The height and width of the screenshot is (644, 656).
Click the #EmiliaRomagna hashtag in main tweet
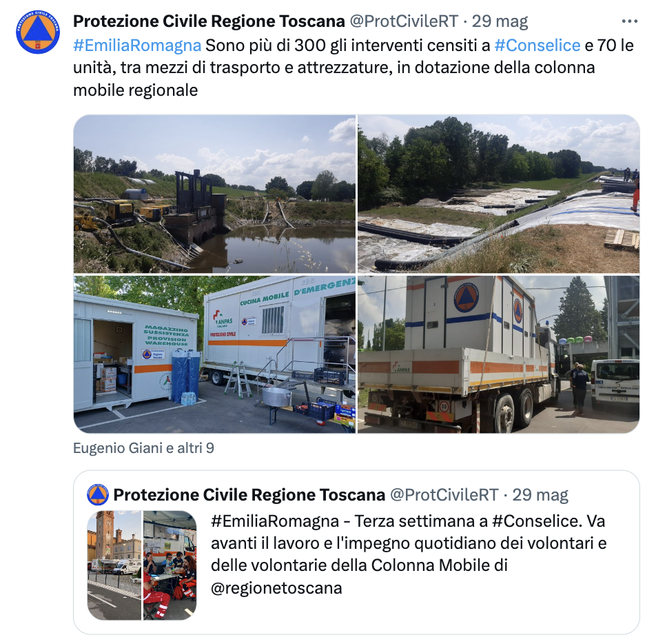click(x=137, y=46)
